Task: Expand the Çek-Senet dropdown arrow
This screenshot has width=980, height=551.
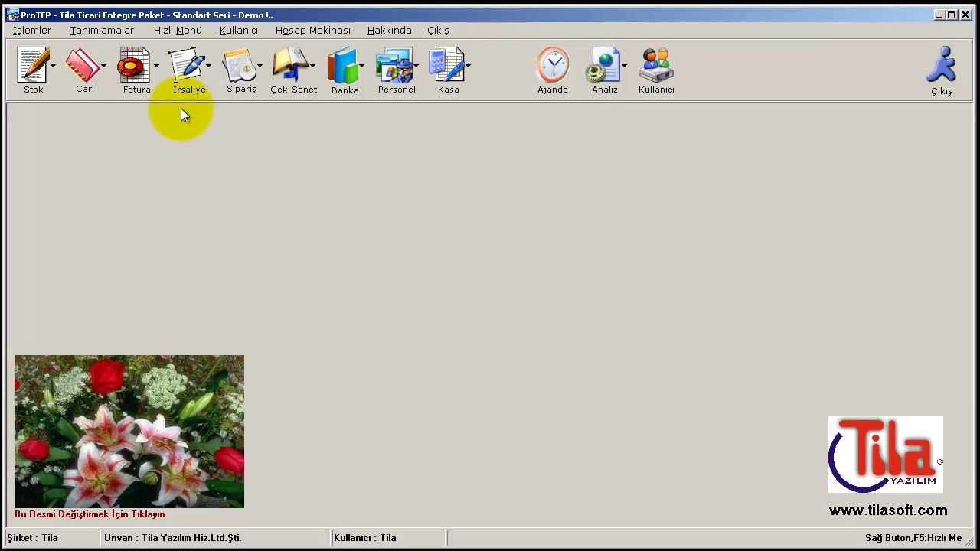Action: 312,67
